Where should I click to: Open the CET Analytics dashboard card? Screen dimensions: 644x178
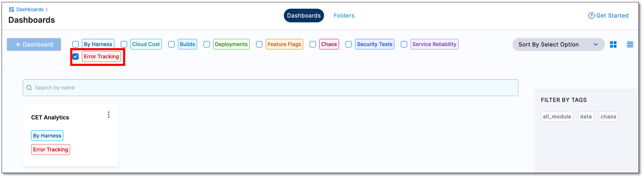pos(50,117)
